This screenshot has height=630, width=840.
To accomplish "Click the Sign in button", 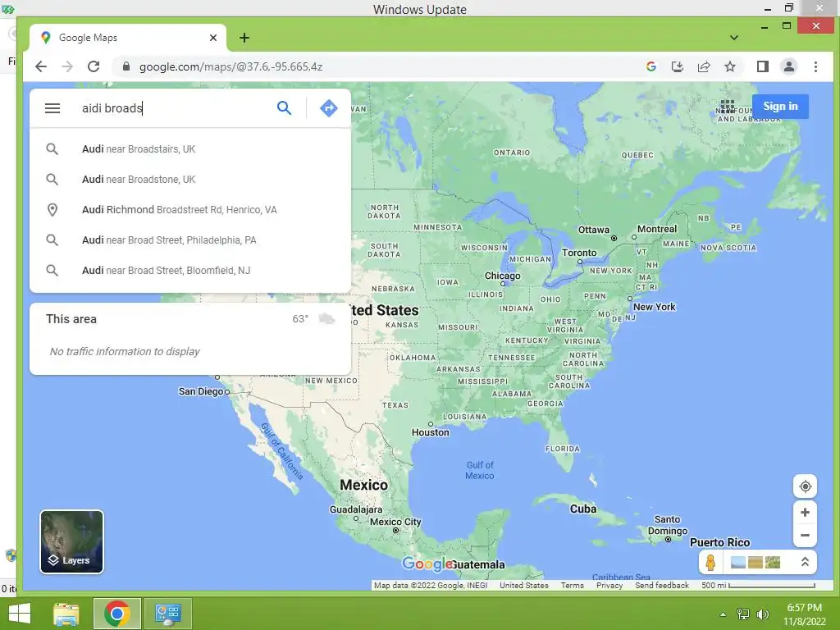I will [780, 106].
